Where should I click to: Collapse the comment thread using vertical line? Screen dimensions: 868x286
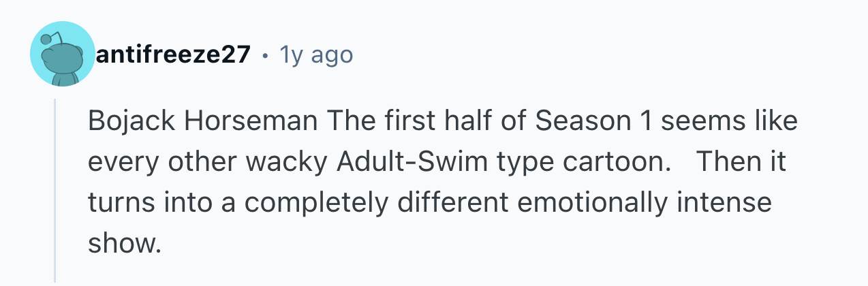[x=55, y=191]
